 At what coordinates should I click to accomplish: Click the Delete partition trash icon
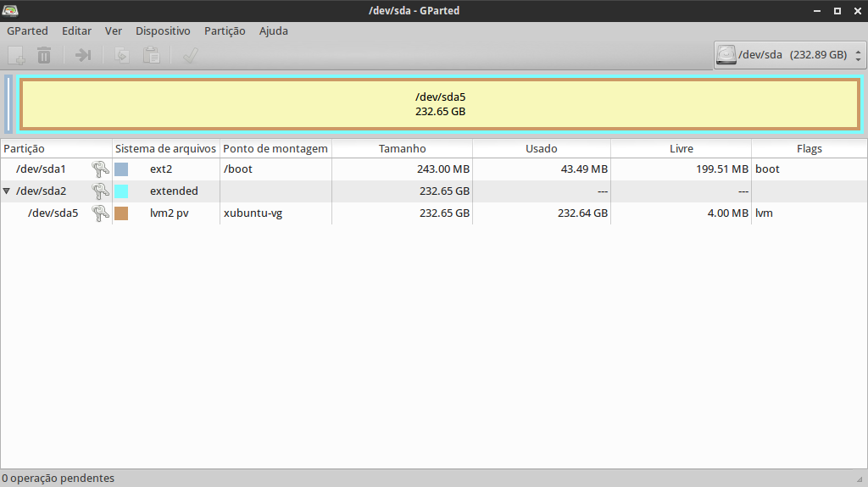pos(44,55)
